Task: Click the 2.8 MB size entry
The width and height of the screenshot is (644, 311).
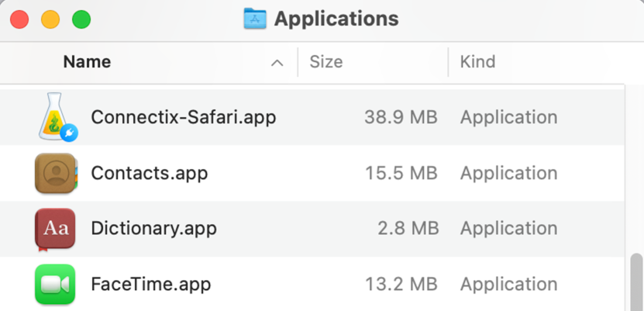Action: coord(407,229)
